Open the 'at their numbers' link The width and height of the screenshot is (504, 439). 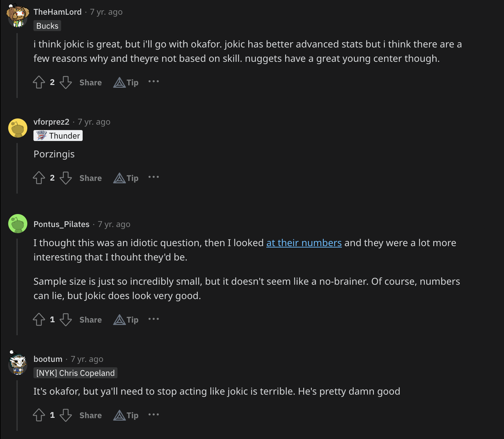(304, 243)
